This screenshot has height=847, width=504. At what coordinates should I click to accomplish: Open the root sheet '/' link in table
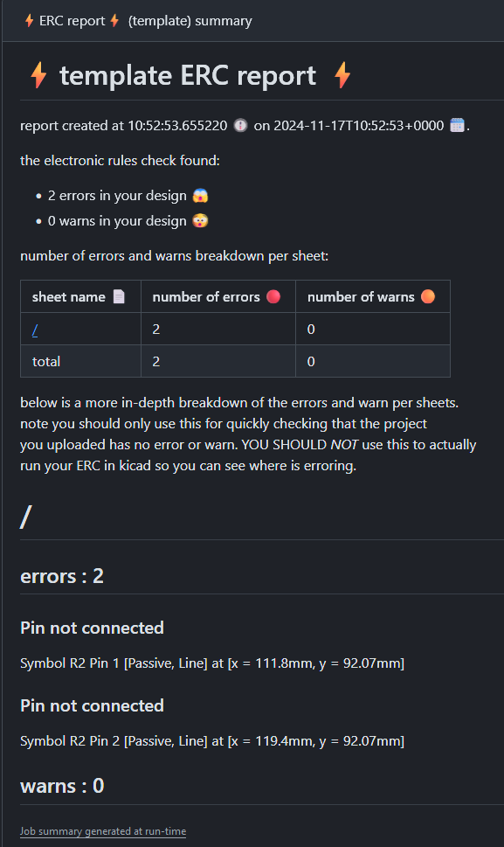tap(35, 329)
